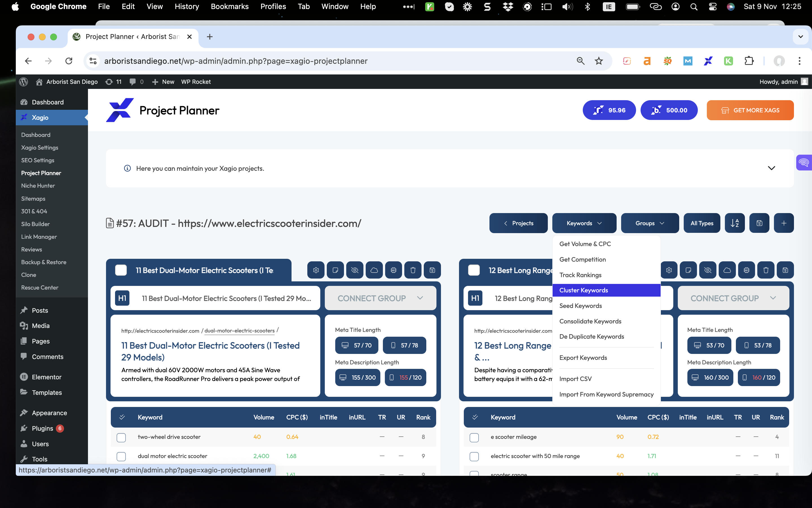Open settings gear for 11 Best Dual-Motor group
This screenshot has height=508, width=812.
pos(316,270)
